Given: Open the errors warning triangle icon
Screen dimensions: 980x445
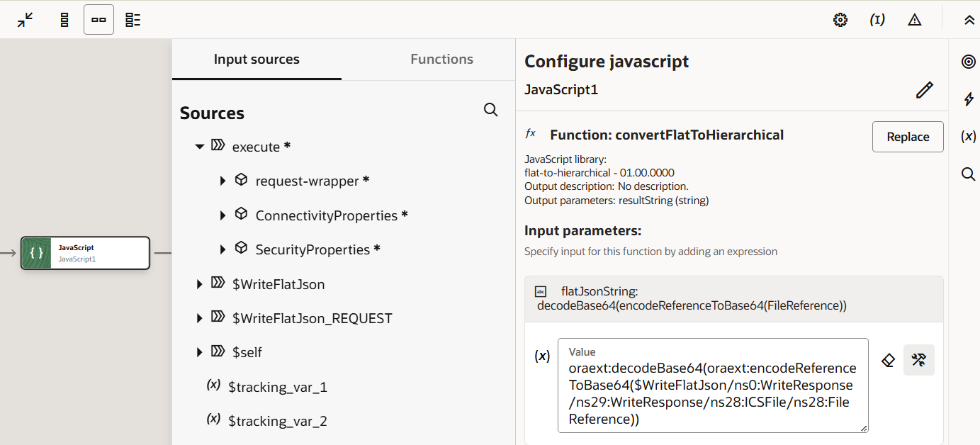Looking at the screenshot, I should point(914,19).
